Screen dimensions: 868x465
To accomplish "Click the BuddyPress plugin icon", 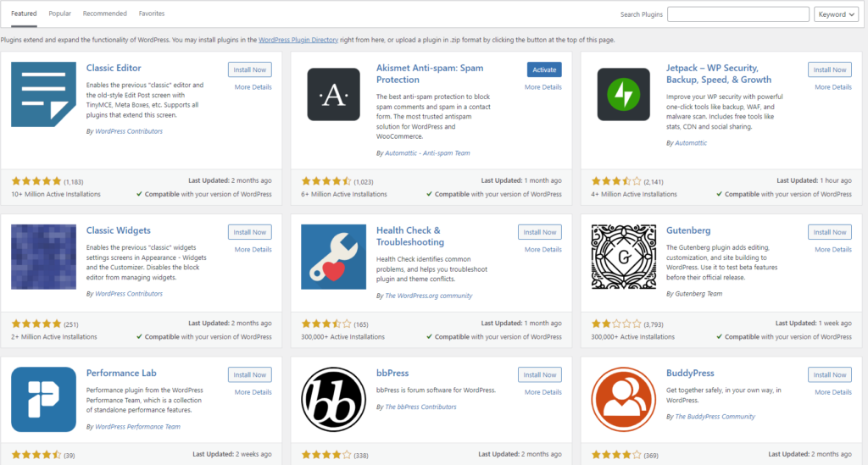I will 623,399.
